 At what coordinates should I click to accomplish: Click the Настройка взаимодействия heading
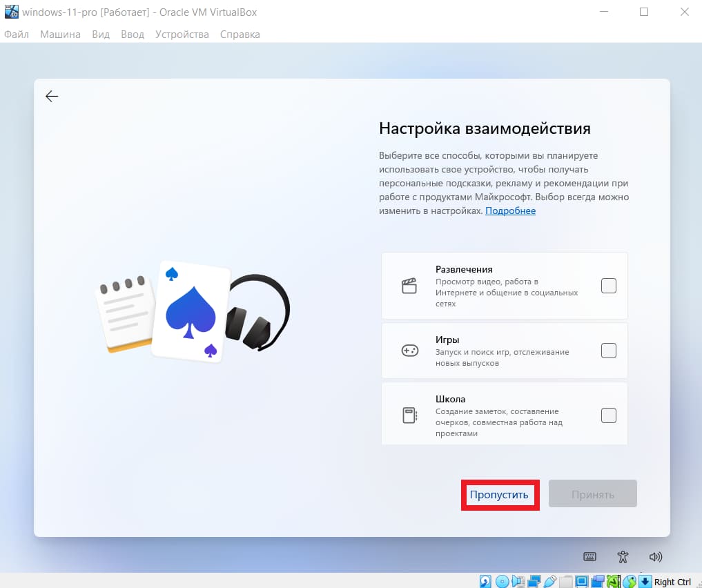pyautogui.click(x=485, y=128)
